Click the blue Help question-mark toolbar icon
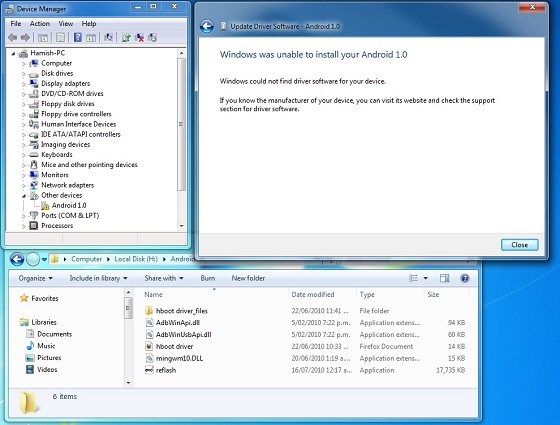The height and width of the screenshot is (425, 560). tap(78, 37)
